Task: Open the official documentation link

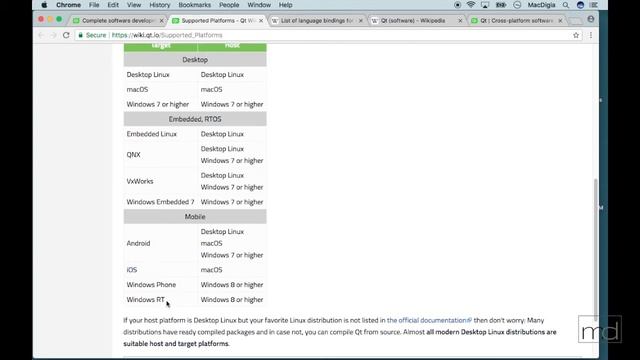Action: [x=429, y=320]
